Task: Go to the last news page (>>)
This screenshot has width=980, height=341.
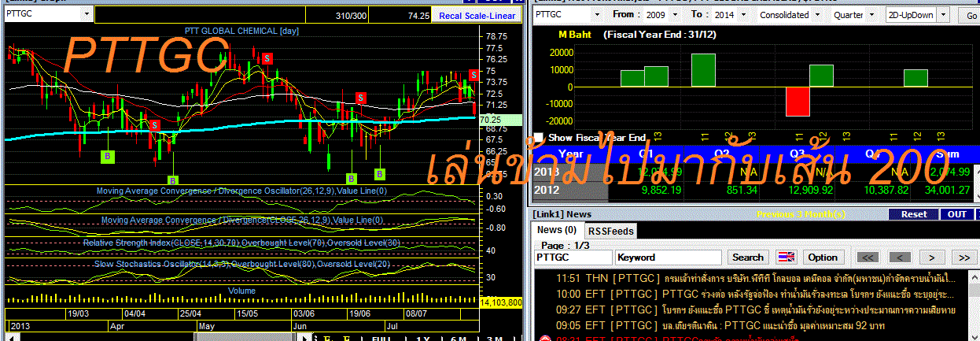Action: click(963, 258)
